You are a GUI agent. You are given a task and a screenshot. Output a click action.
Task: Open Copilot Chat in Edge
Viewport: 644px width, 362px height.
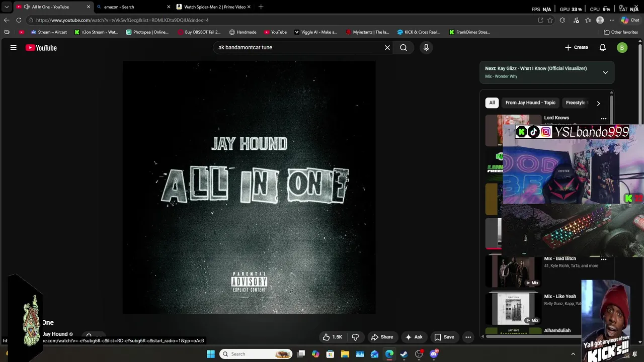(x=631, y=20)
